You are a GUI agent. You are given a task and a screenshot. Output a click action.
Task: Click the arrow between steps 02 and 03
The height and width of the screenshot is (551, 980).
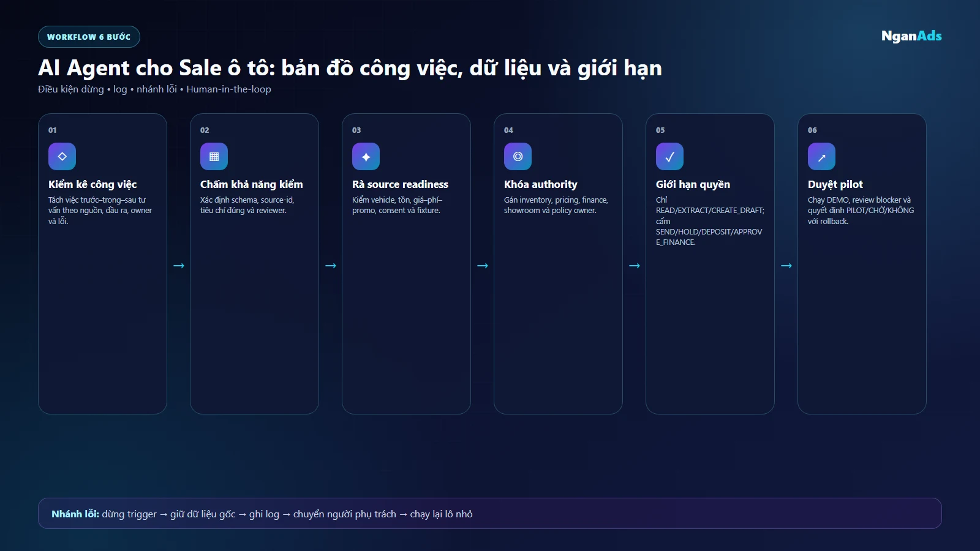pyautogui.click(x=331, y=265)
